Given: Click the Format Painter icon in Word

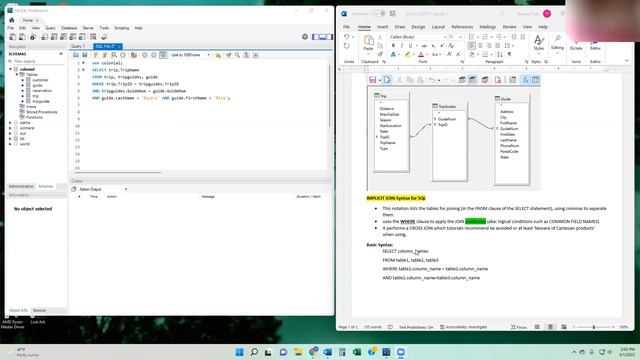Looking at the screenshot, I should click(380, 54).
